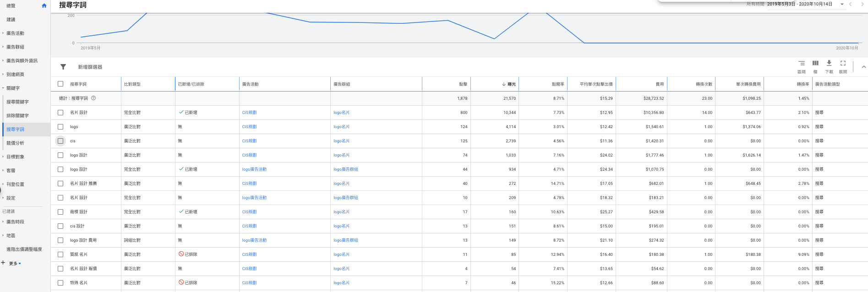
Task: Click the 展開 fullscreen expand icon
Action: [843, 64]
